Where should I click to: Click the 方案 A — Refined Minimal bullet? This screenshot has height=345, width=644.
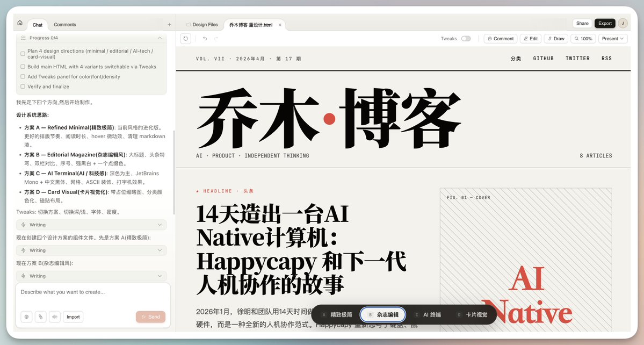click(x=95, y=136)
